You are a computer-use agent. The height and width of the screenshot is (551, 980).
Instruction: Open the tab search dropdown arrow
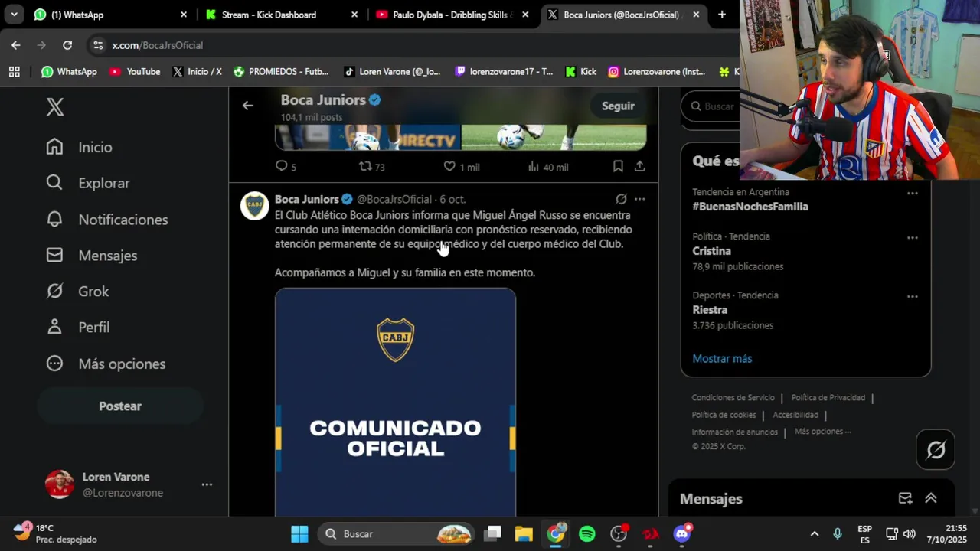pyautogui.click(x=14, y=15)
